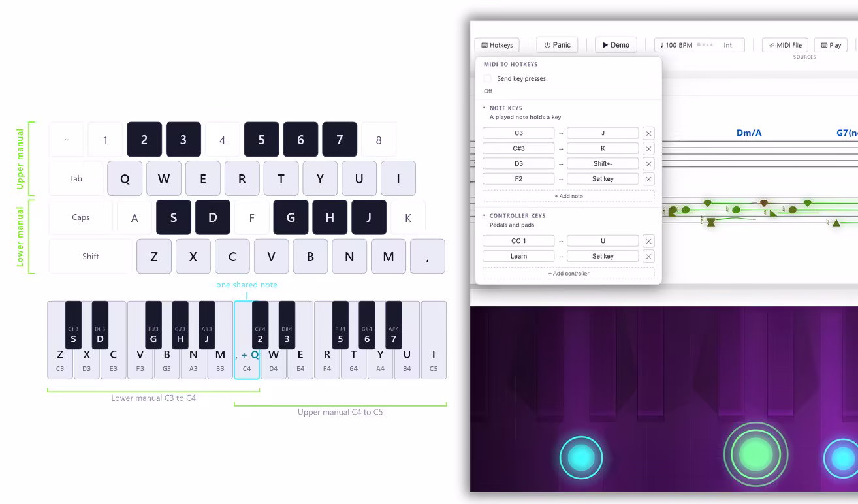Screen dimensions: 858x504
Task: Edit the Shift+- hotkey assignment
Action: 603,164
